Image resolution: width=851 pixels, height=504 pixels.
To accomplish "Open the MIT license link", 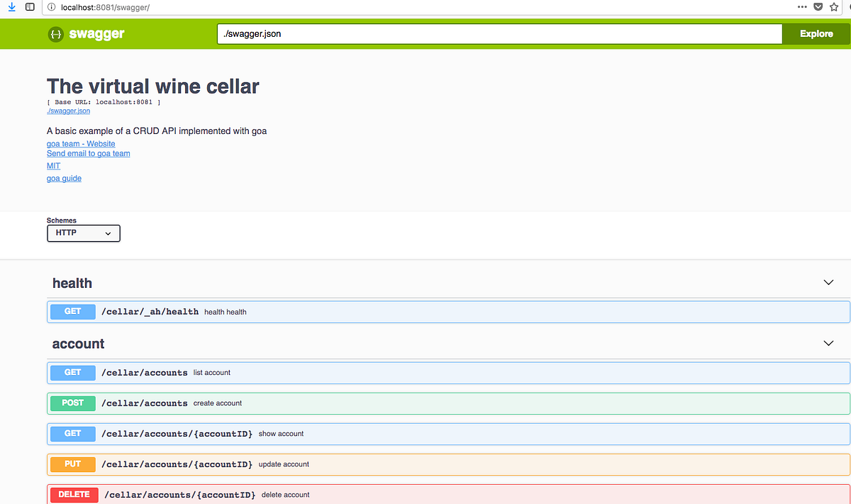I will 53,165.
